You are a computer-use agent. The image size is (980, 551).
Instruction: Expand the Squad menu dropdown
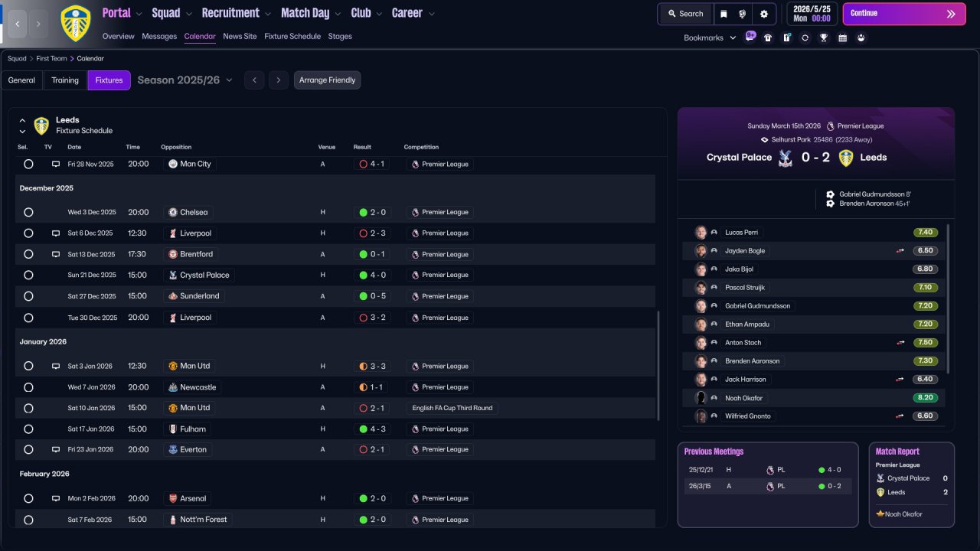pyautogui.click(x=188, y=14)
